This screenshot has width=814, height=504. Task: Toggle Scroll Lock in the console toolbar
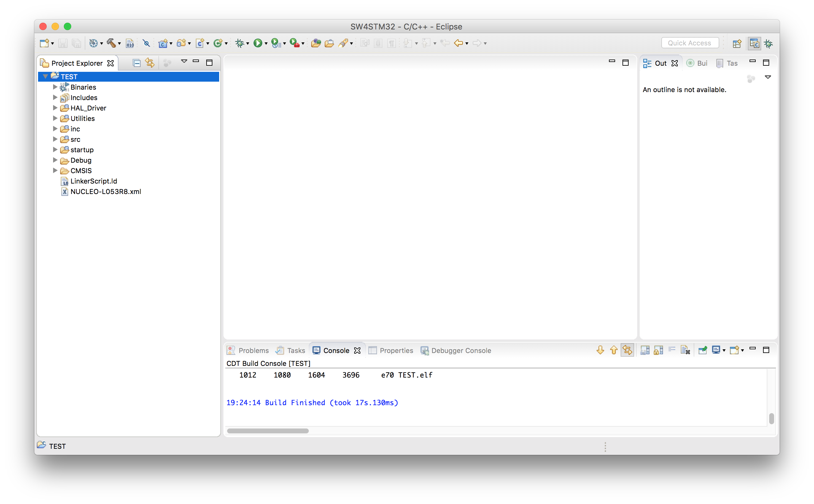click(x=658, y=350)
